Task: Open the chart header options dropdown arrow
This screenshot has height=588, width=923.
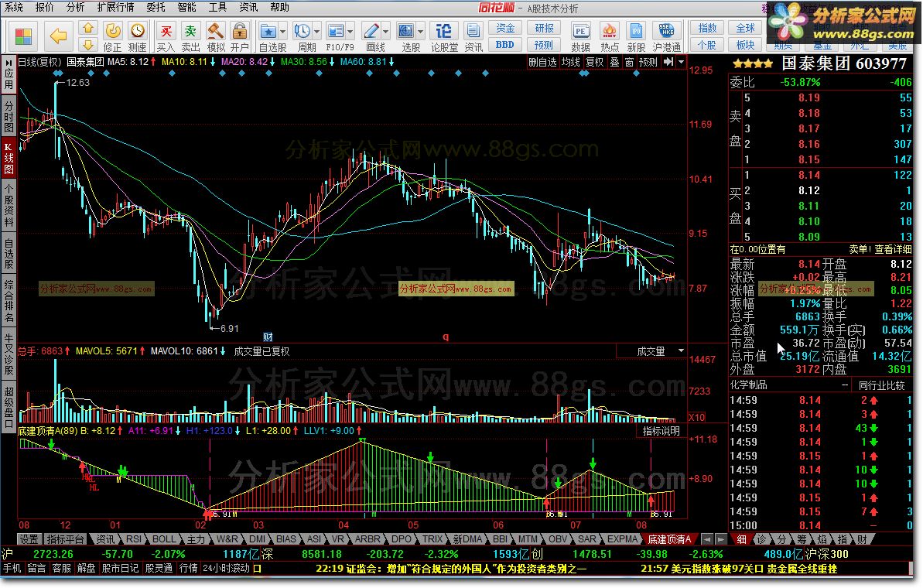Action: click(x=681, y=62)
